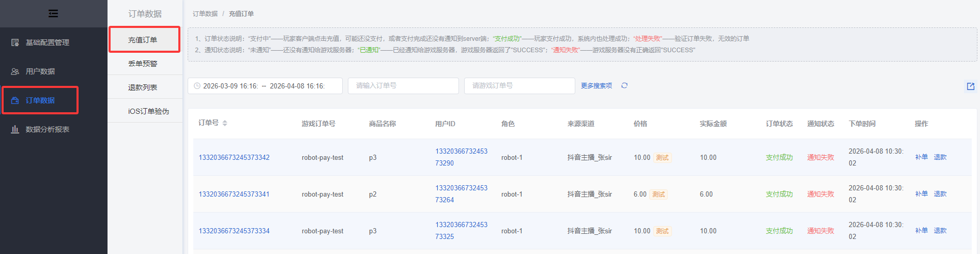Click price 6.00 in 实际金额 column

pos(706,194)
